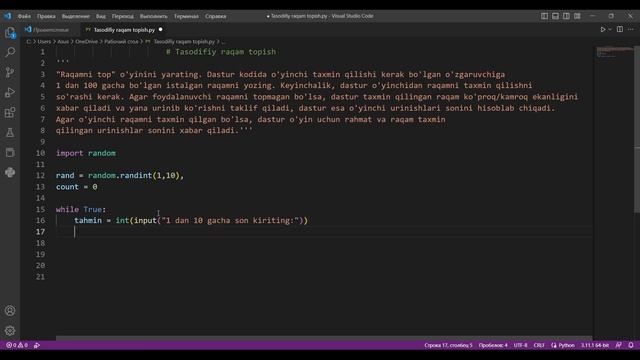Image resolution: width=640 pixels, height=360 pixels.
Task: Click 'randint' on line 12
Action: (136, 176)
